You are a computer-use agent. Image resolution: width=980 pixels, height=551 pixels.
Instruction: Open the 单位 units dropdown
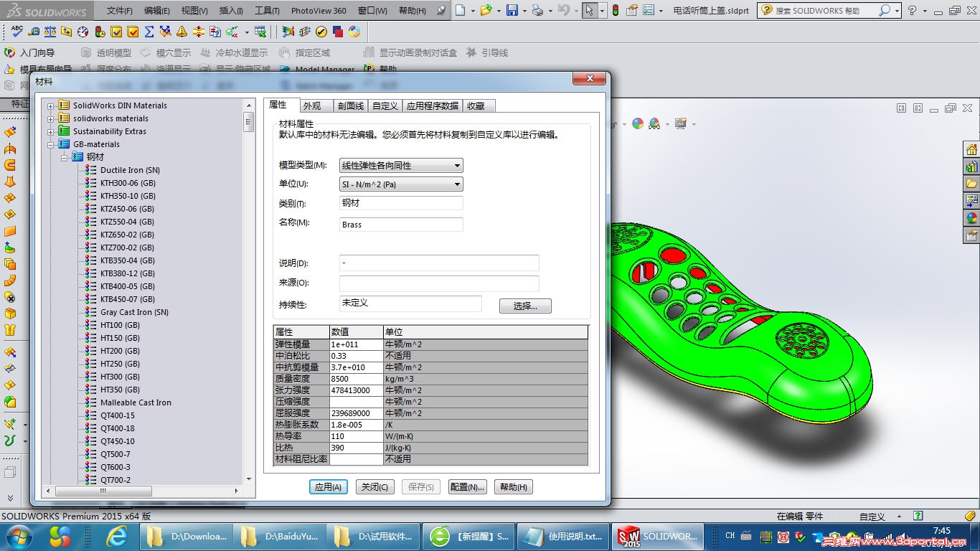[401, 184]
